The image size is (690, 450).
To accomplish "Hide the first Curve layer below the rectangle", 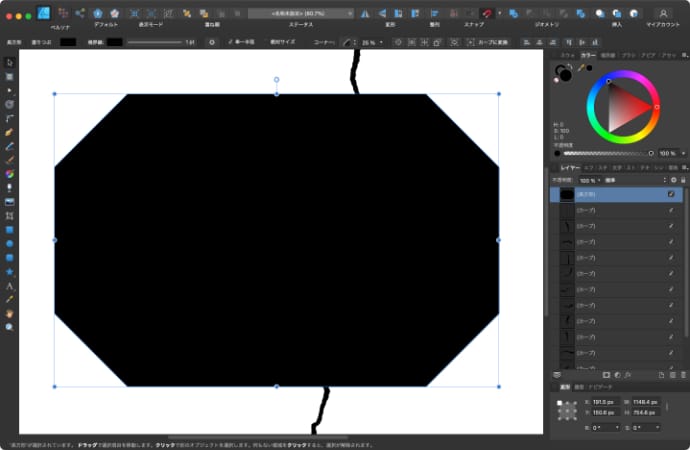I will pos(671,211).
